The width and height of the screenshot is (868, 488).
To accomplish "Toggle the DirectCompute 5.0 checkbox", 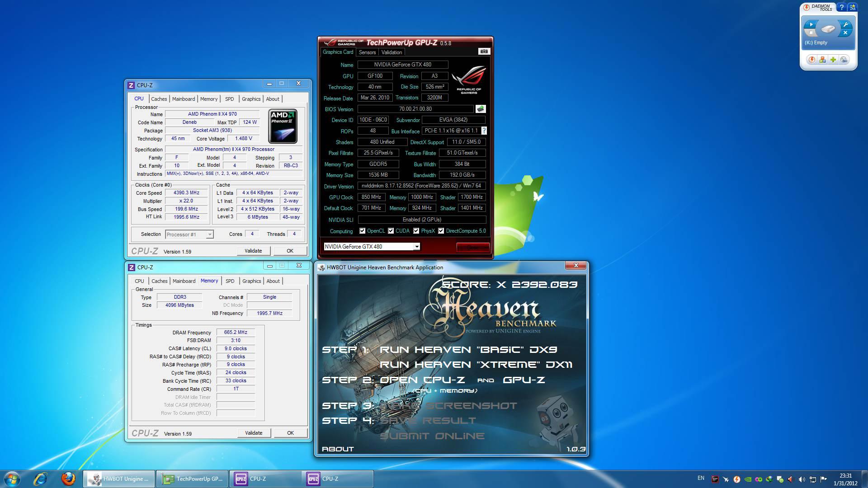I will point(441,231).
